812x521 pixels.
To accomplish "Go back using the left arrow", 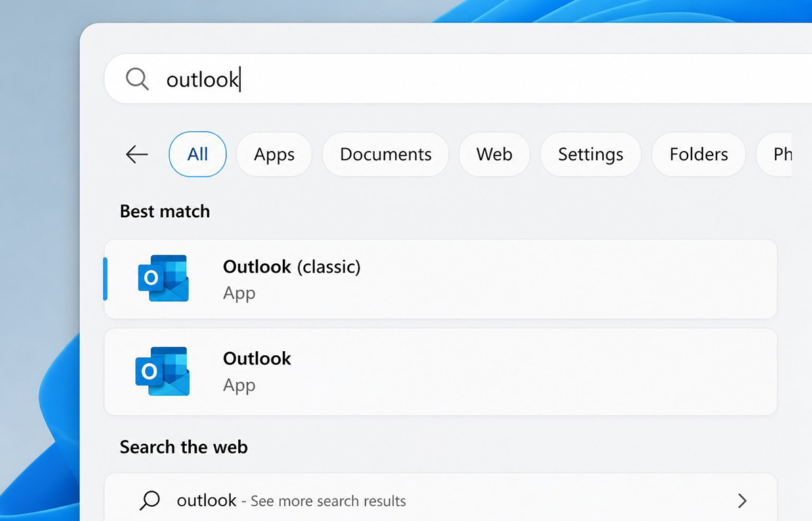I will (x=137, y=154).
